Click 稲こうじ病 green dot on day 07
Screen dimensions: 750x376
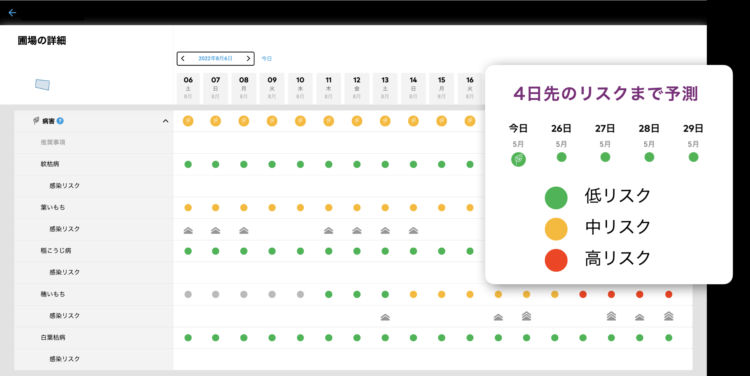pos(216,251)
